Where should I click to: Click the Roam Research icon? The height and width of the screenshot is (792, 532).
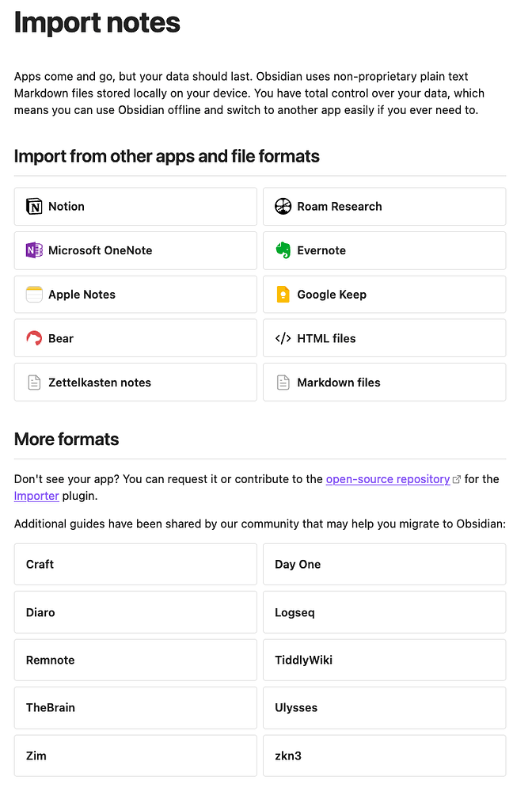click(x=283, y=207)
